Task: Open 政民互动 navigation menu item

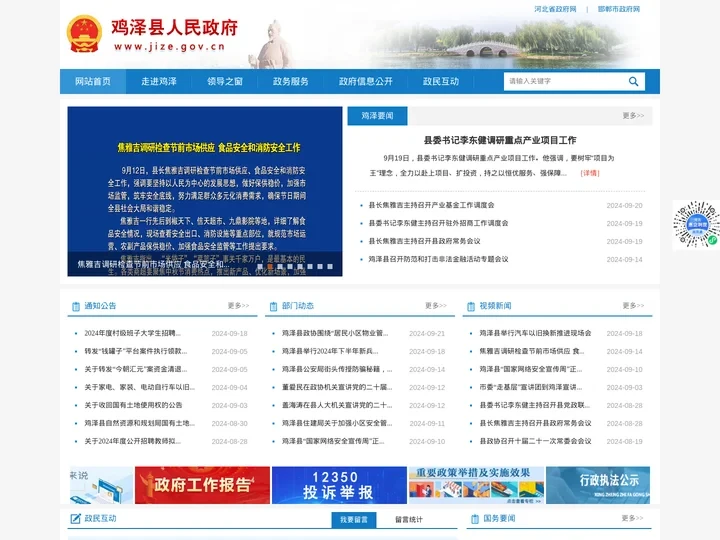Action: coord(441,81)
